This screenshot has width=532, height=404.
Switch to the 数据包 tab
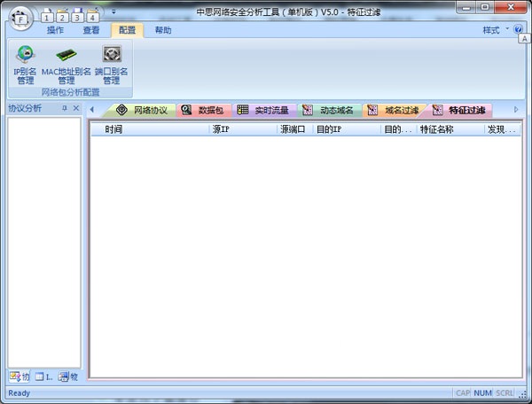tap(203, 110)
